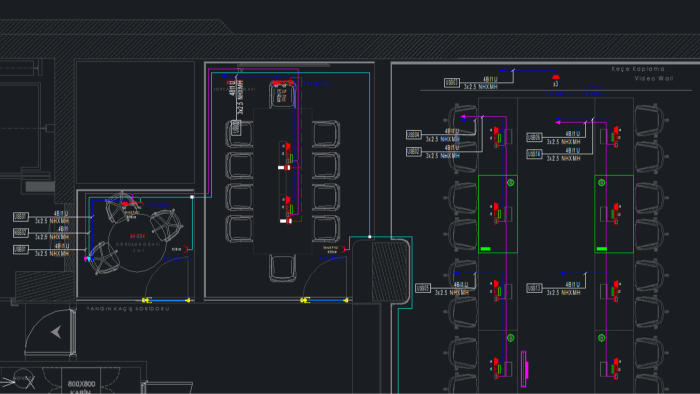Viewport: 700px width, 394px height.
Task: Pick the green circle in right green rectangle
Action: point(601,182)
